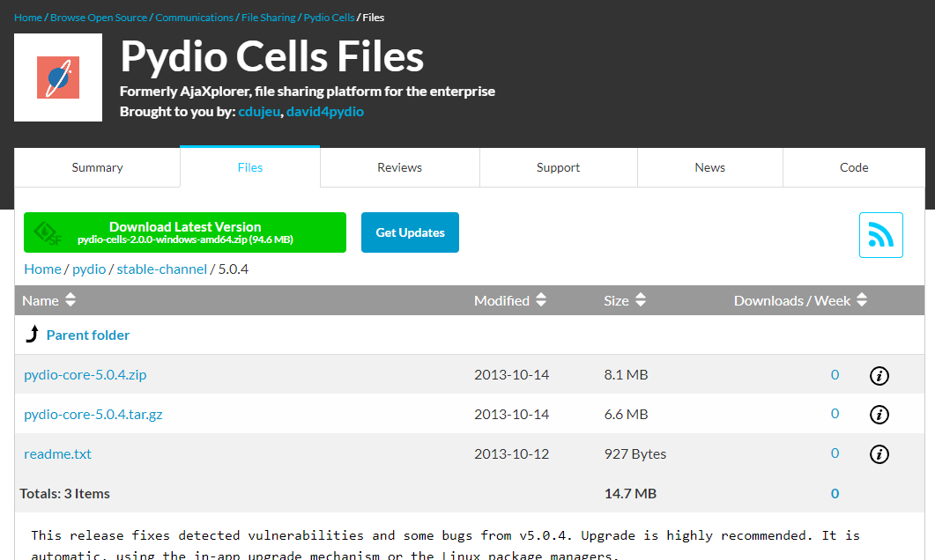Click downloads count for pydio-core-5.0.4.tar.gz
935x560 pixels.
tap(835, 414)
